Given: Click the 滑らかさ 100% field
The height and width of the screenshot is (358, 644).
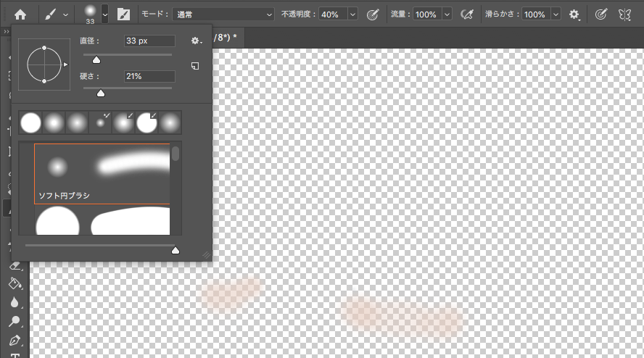Looking at the screenshot, I should pyautogui.click(x=536, y=14).
